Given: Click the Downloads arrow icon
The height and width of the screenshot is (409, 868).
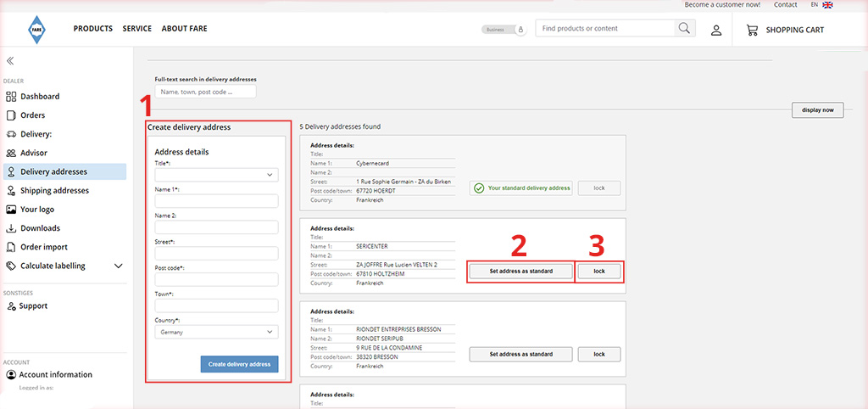Looking at the screenshot, I should [11, 228].
